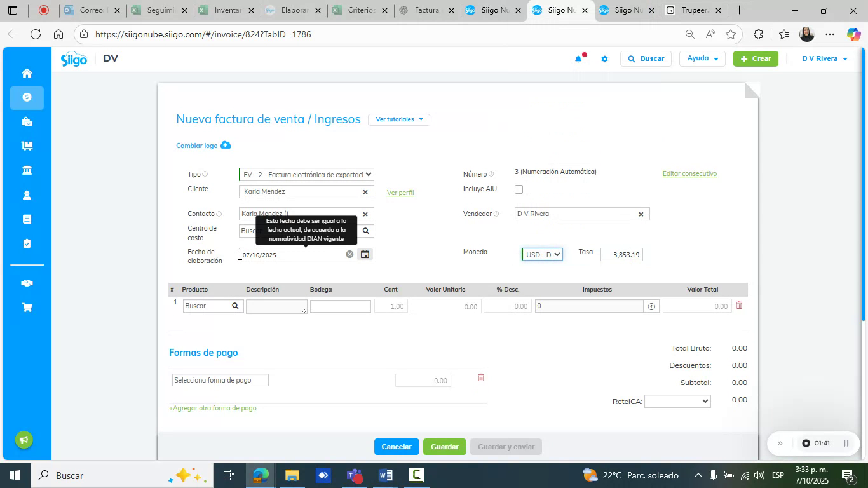Open the Moneda USD currency dropdown
The height and width of the screenshot is (488, 868).
pos(542,255)
